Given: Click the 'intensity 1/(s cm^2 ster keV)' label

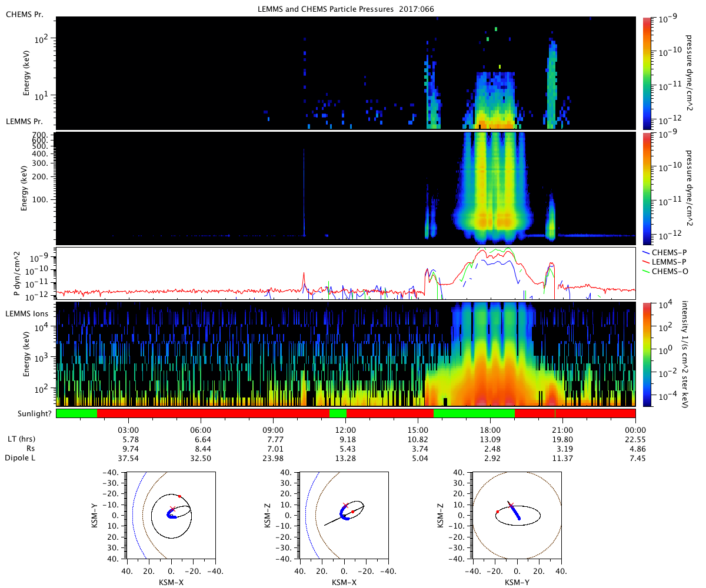Looking at the screenshot, I should click(686, 355).
